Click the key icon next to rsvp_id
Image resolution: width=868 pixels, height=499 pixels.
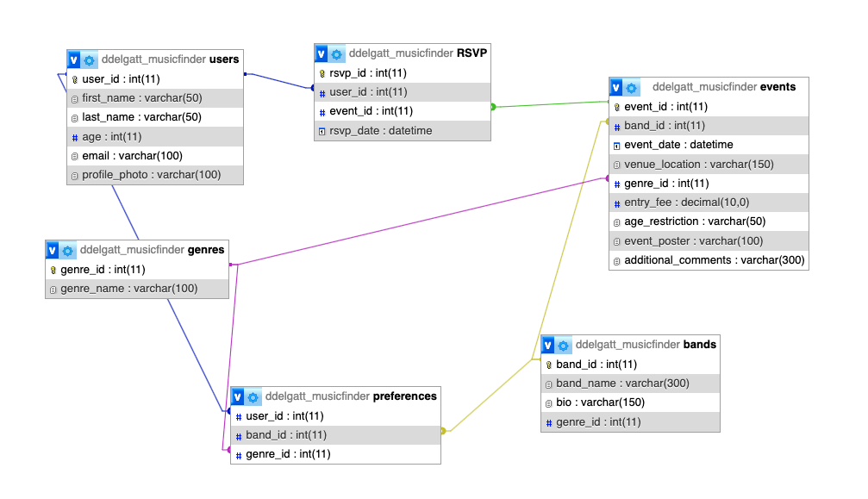322,73
